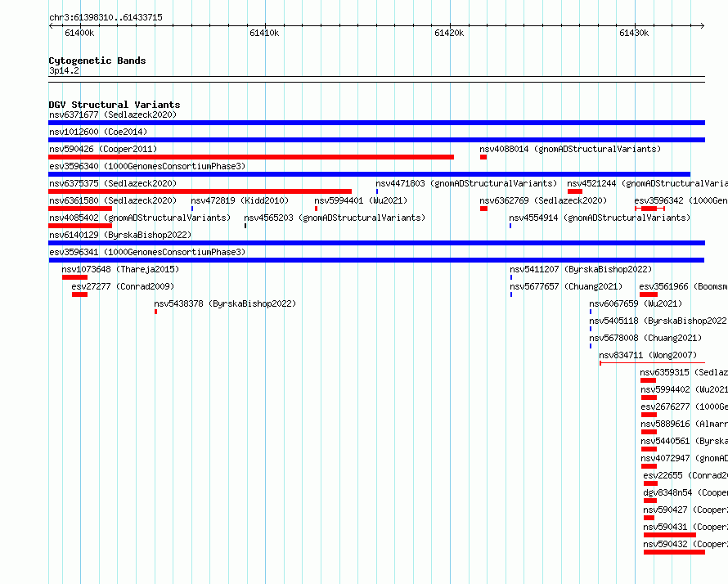Click the 61400k ruler label
The height and width of the screenshot is (584, 728).
[x=79, y=33]
